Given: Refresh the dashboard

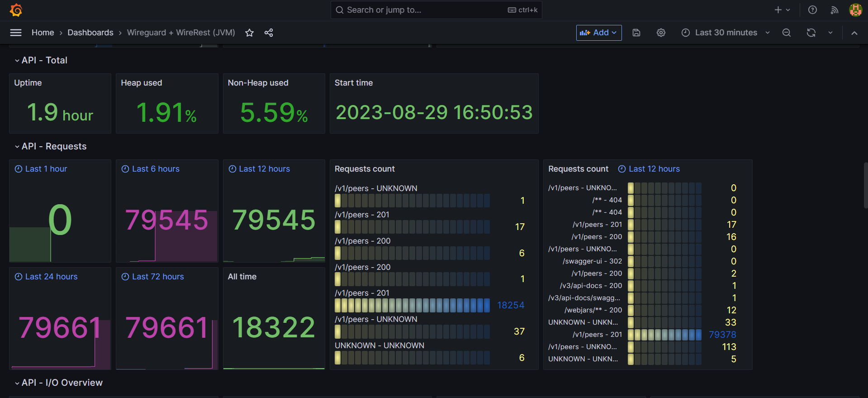Looking at the screenshot, I should (x=811, y=33).
